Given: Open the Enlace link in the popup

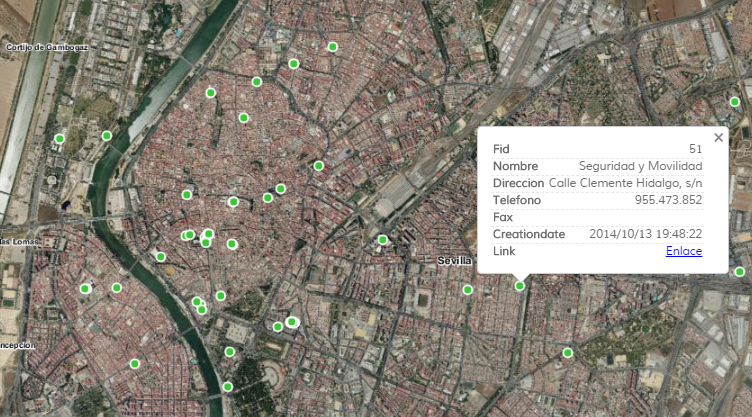Looking at the screenshot, I should click(683, 251).
